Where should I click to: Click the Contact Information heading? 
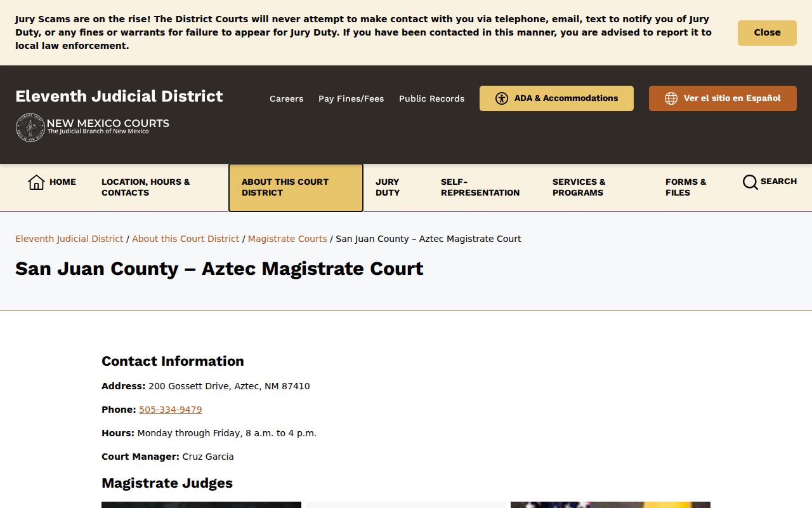[173, 361]
